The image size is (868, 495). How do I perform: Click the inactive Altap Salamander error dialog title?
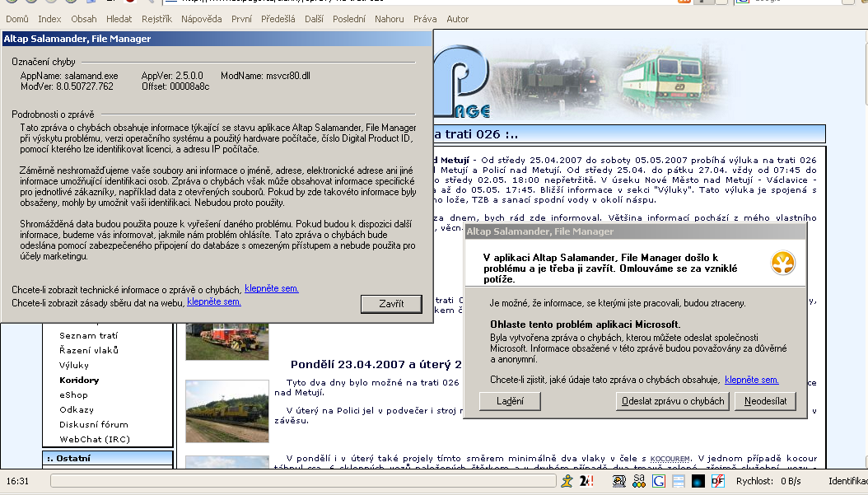635,231
